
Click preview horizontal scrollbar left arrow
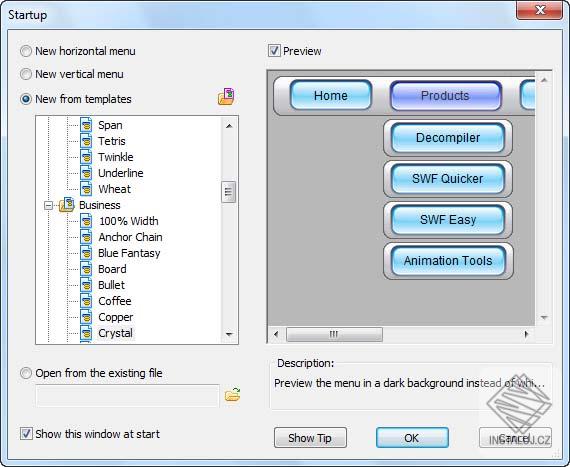click(x=276, y=334)
